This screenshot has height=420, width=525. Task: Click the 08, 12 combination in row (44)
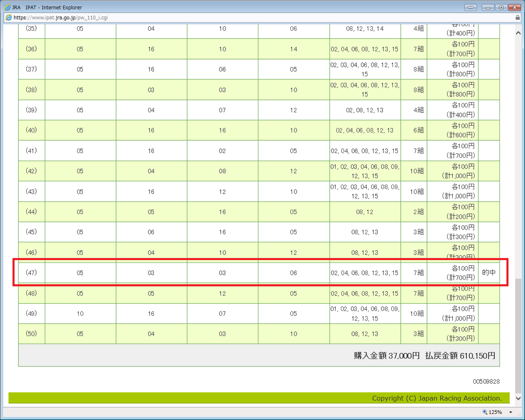tap(365, 212)
